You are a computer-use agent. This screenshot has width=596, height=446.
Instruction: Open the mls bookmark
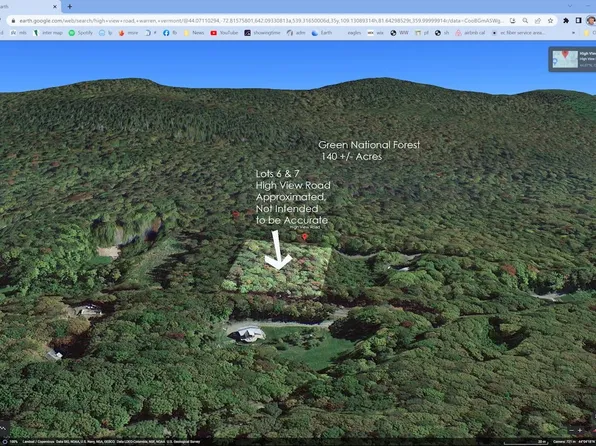(19, 33)
